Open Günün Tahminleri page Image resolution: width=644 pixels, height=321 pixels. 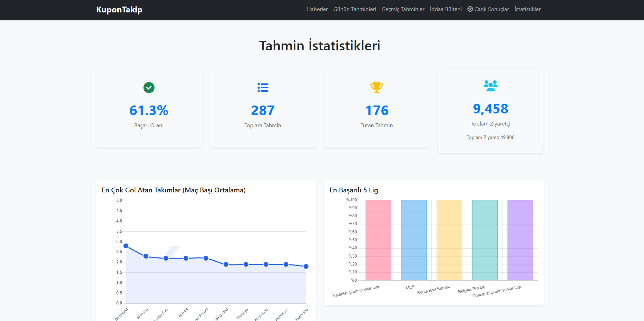tap(354, 9)
